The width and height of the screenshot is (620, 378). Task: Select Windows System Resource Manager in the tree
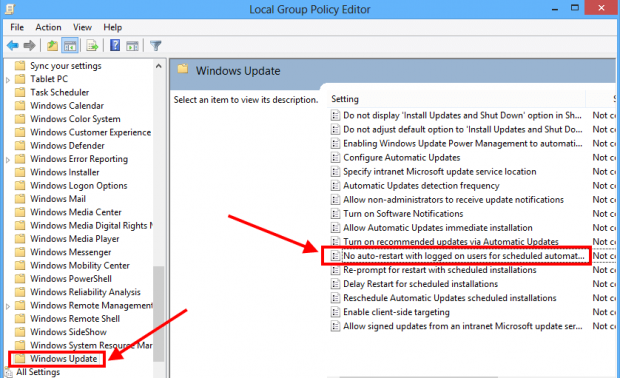(91, 346)
